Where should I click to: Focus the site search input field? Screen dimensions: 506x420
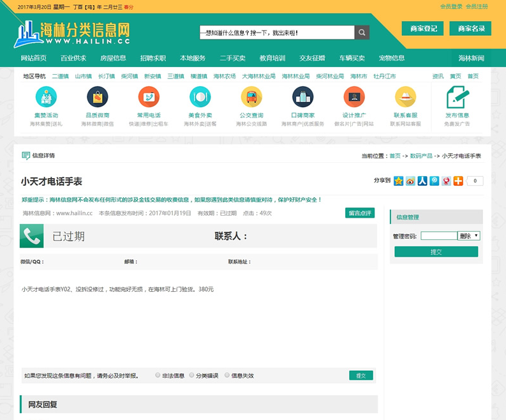point(277,33)
